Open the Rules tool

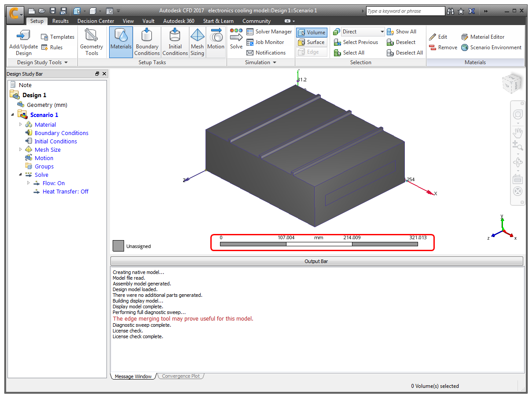coord(52,47)
